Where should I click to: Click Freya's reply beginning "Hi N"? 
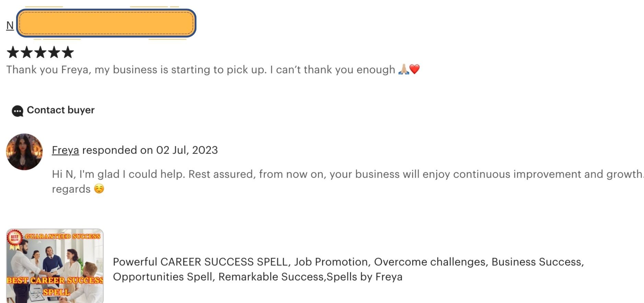coord(343,174)
